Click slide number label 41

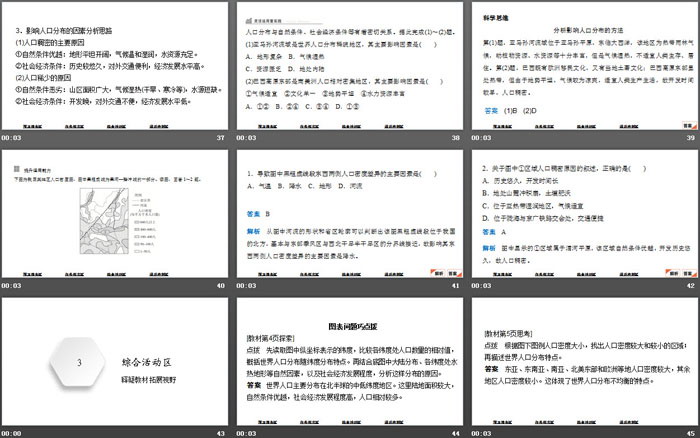point(455,285)
